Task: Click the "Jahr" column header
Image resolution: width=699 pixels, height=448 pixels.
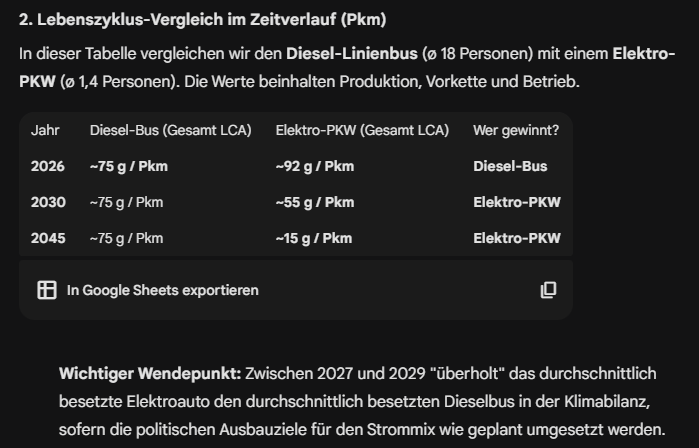Action: tap(45, 130)
